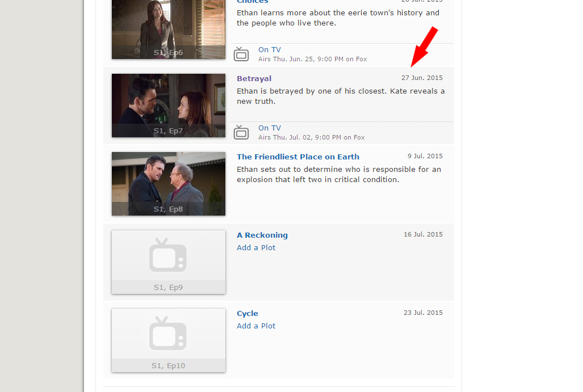Click the Airs Thu. Jun. 25 on Fox text

point(312,59)
